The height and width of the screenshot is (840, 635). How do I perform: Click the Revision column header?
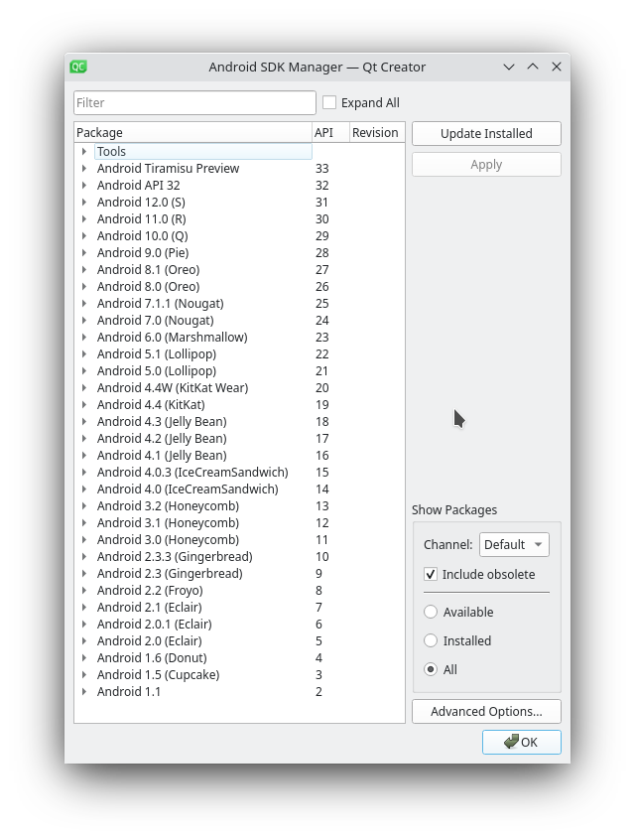point(377,132)
